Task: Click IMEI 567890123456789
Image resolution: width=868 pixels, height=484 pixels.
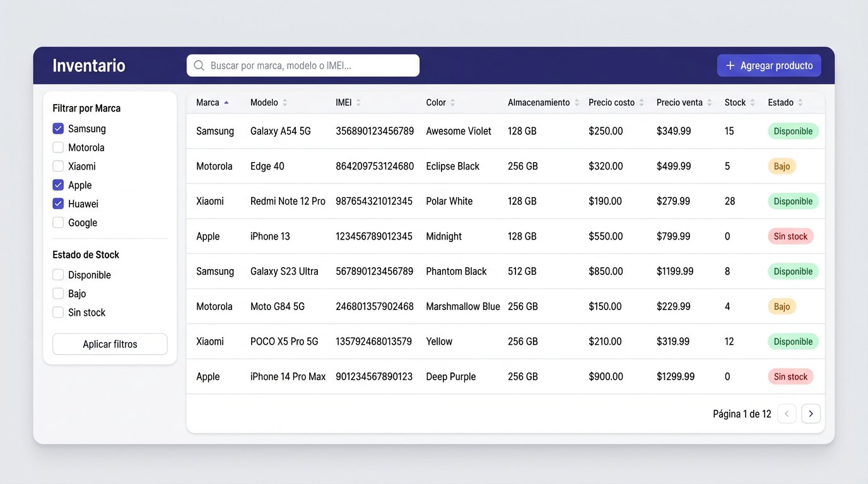Action: [x=375, y=271]
